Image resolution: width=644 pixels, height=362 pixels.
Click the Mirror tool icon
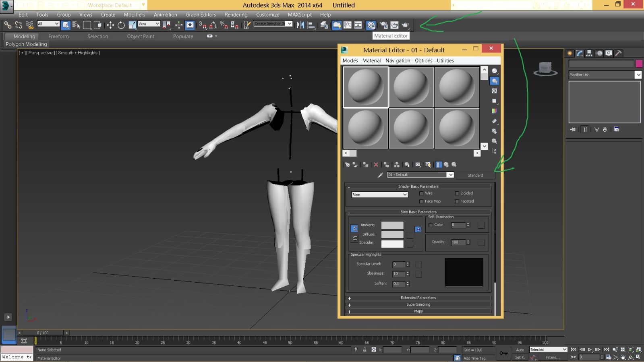300,25
